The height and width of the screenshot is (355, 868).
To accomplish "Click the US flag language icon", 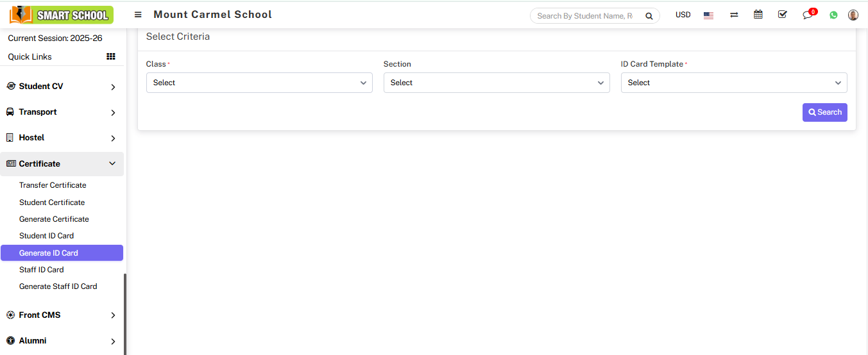I will pyautogui.click(x=708, y=15).
